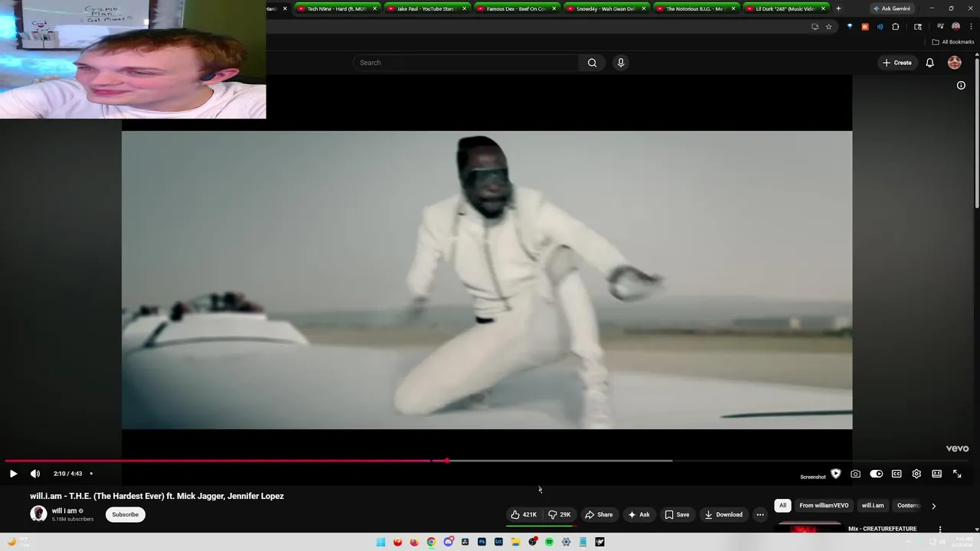
Task: Open the browser extensions puzzle icon
Action: pyautogui.click(x=896, y=27)
